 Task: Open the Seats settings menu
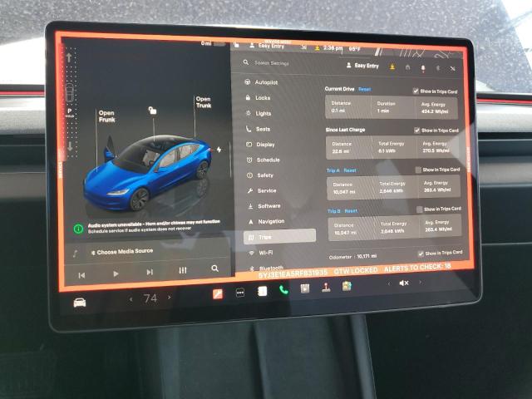click(259, 129)
